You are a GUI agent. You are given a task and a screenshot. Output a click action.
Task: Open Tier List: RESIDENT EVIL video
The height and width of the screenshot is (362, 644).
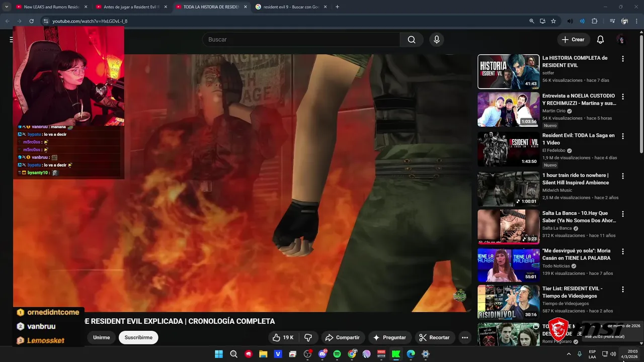tap(508, 302)
